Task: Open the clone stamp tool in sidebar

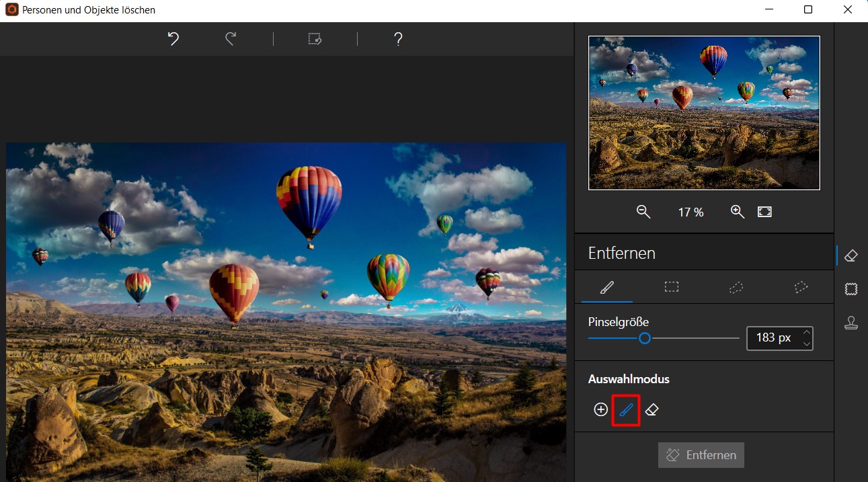Action: pos(851,323)
